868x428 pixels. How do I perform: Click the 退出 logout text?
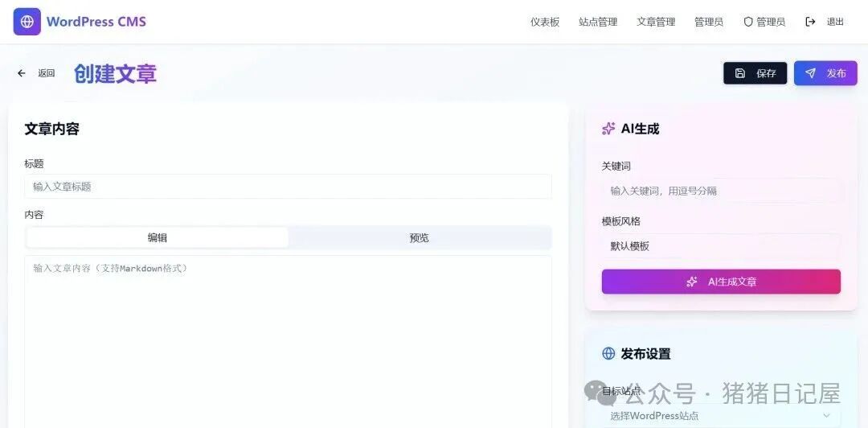[835, 23]
